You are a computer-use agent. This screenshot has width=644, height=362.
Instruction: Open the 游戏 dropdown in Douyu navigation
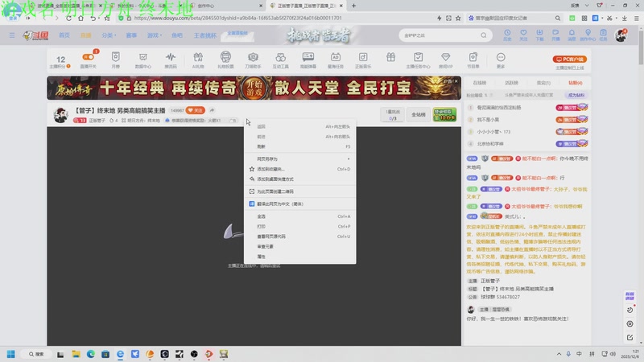[154, 35]
